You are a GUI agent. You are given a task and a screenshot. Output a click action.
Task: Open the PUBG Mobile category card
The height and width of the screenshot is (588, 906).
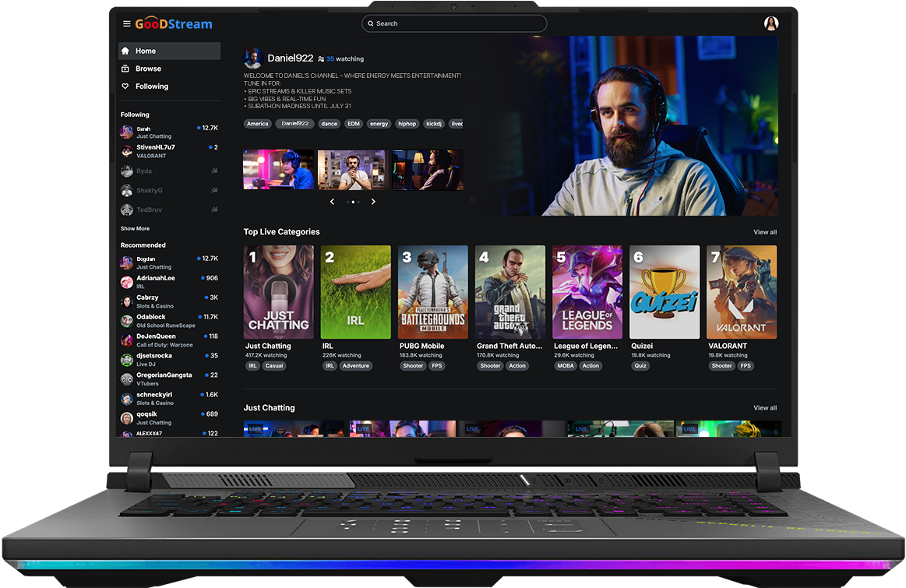pyautogui.click(x=433, y=292)
